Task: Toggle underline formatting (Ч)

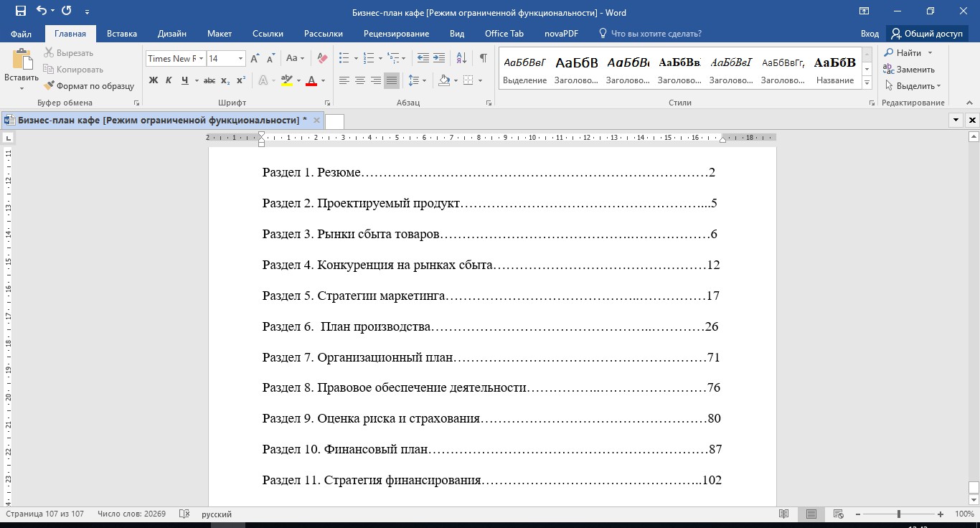Action: (x=186, y=80)
